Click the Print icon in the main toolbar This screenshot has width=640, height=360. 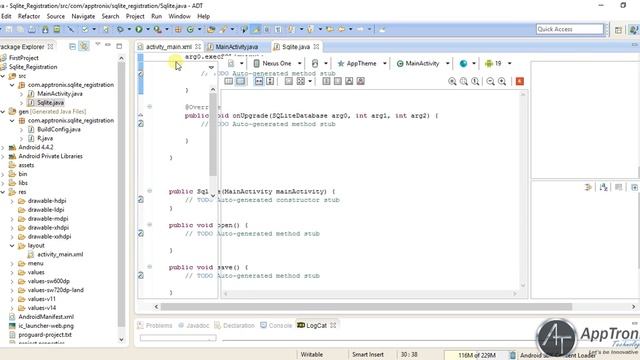(x=31, y=29)
